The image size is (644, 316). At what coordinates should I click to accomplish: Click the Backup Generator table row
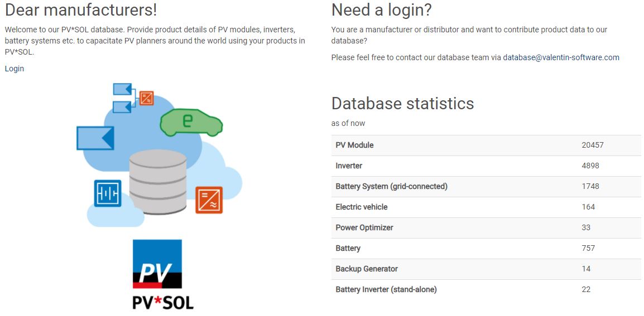click(x=486, y=269)
